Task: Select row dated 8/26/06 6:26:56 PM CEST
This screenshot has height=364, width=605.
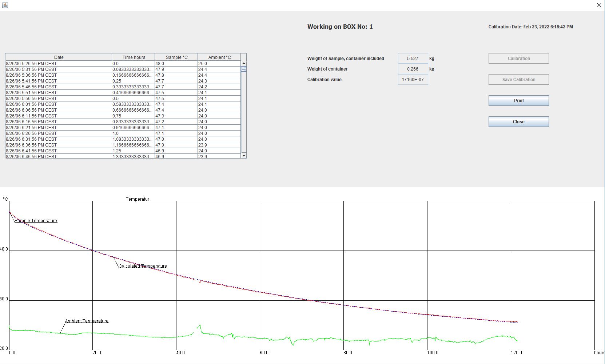Action: click(x=123, y=133)
